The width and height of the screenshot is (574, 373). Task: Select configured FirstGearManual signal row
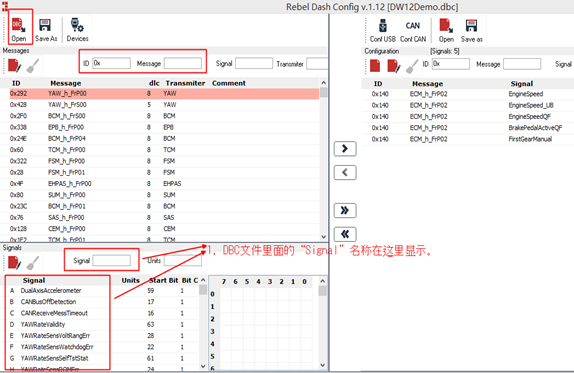click(468, 139)
